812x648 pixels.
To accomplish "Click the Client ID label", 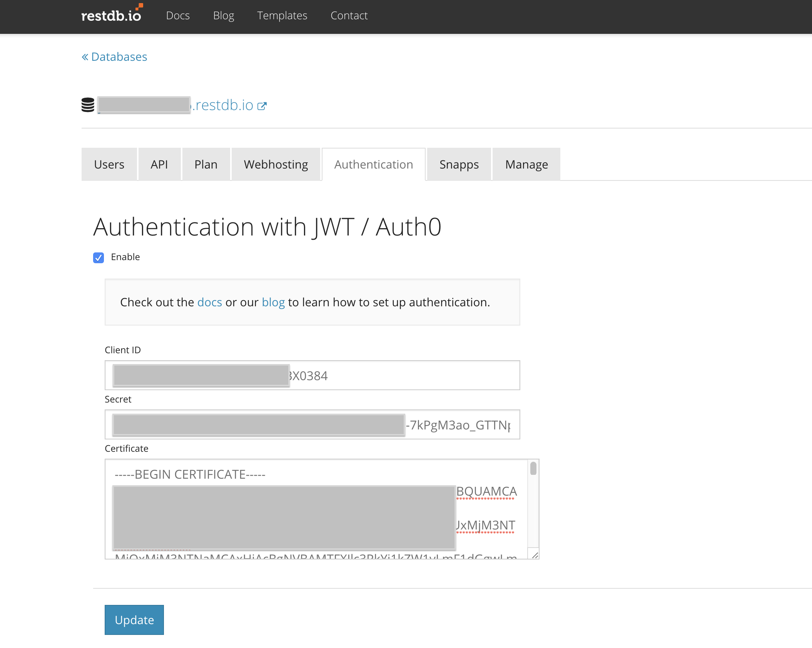I will [123, 350].
